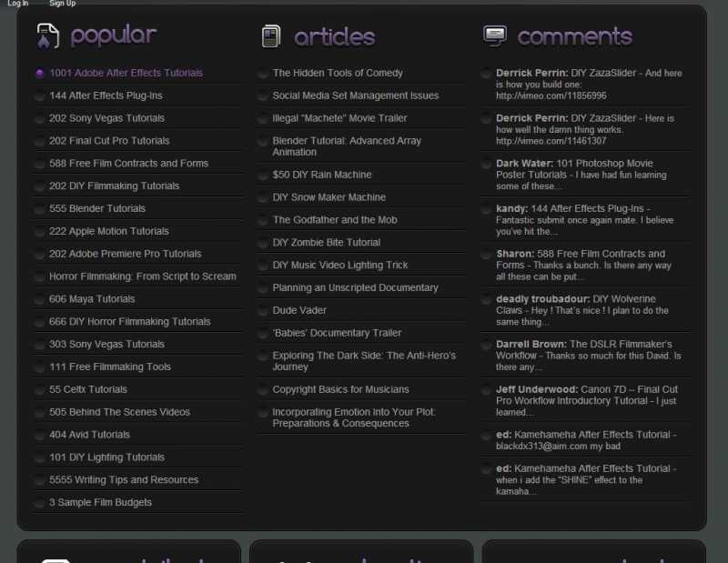This screenshot has height=563, width=728.
Task: Open Dark Water's Photoshop Movie Poster comment
Action: coord(581,175)
